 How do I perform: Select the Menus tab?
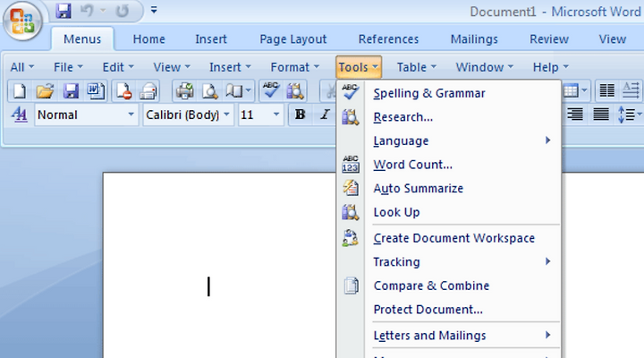[82, 39]
